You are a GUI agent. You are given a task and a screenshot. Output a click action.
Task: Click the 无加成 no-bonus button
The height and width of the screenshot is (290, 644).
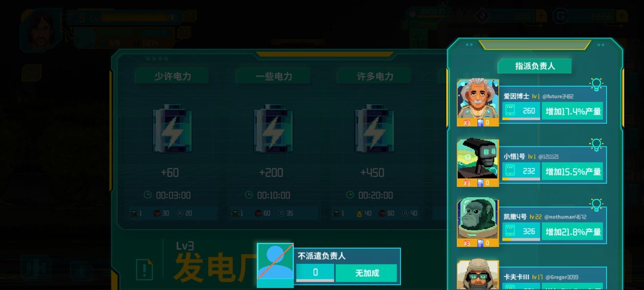coord(366,273)
